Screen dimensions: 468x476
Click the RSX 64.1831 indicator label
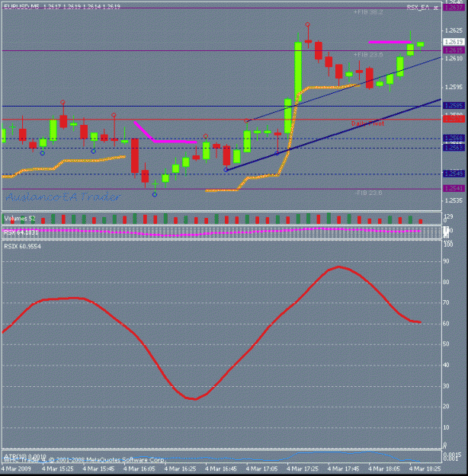[21, 232]
